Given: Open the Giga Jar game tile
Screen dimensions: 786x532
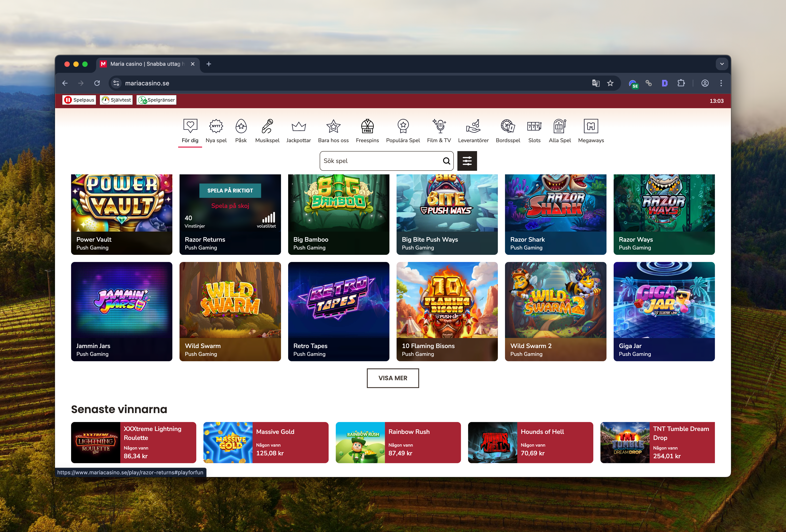Looking at the screenshot, I should tap(664, 312).
